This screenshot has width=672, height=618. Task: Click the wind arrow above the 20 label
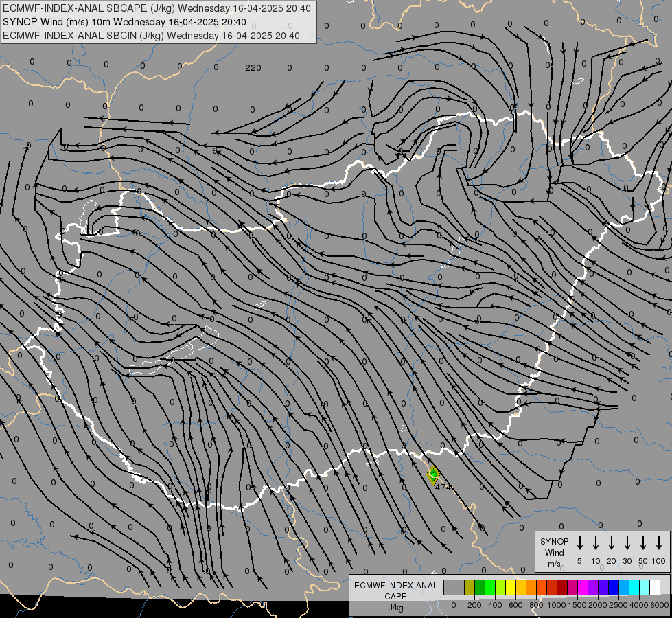point(611,542)
